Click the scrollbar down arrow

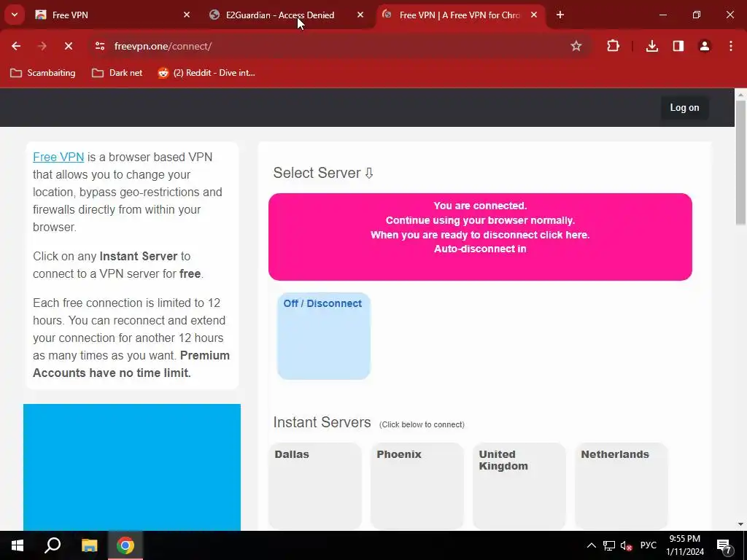[740, 524]
